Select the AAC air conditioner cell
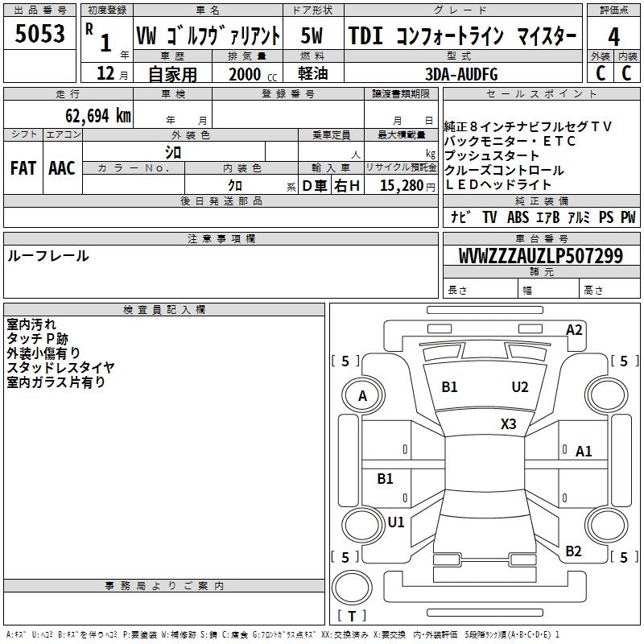644x644 pixels. tap(62, 167)
